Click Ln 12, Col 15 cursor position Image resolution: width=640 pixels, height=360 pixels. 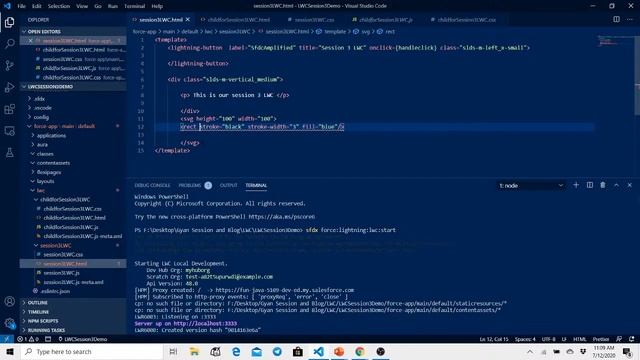[x=494, y=339]
